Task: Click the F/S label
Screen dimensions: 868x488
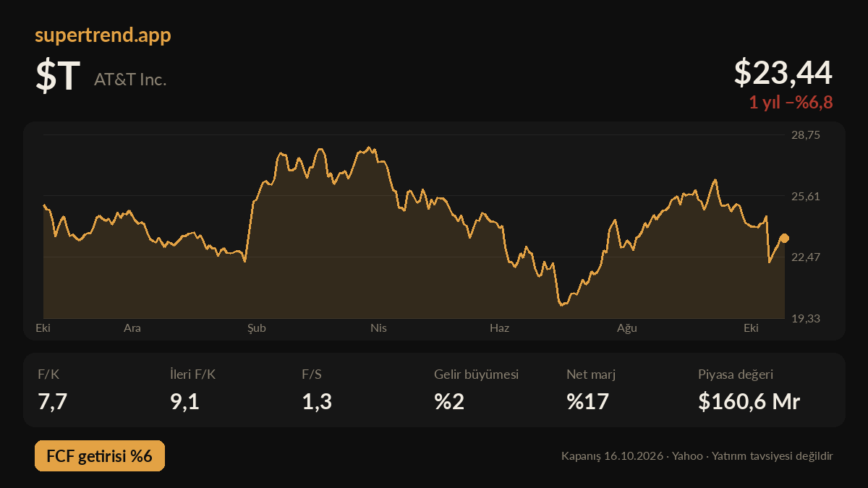Action: click(312, 374)
